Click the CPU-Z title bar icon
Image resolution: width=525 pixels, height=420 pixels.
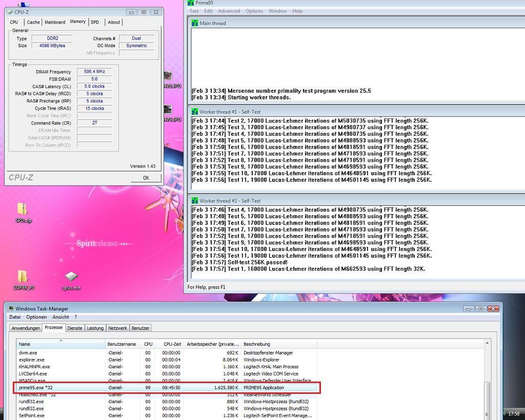pyautogui.click(x=10, y=12)
